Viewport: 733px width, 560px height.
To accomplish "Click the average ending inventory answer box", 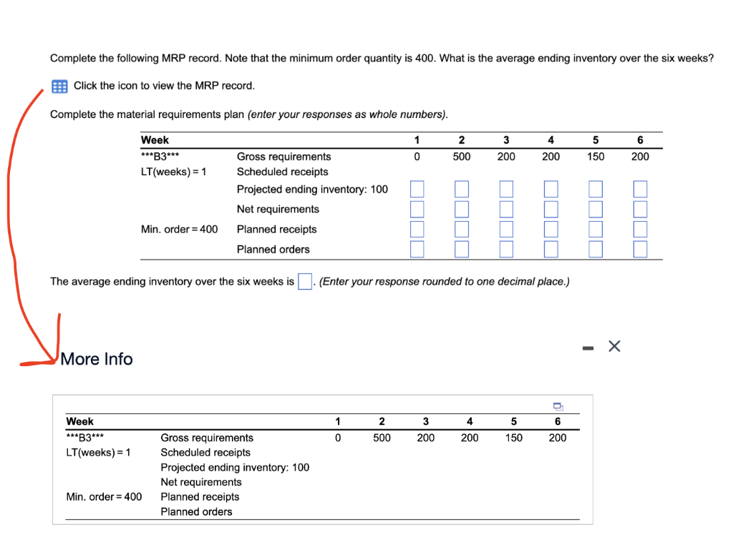I will point(304,281).
